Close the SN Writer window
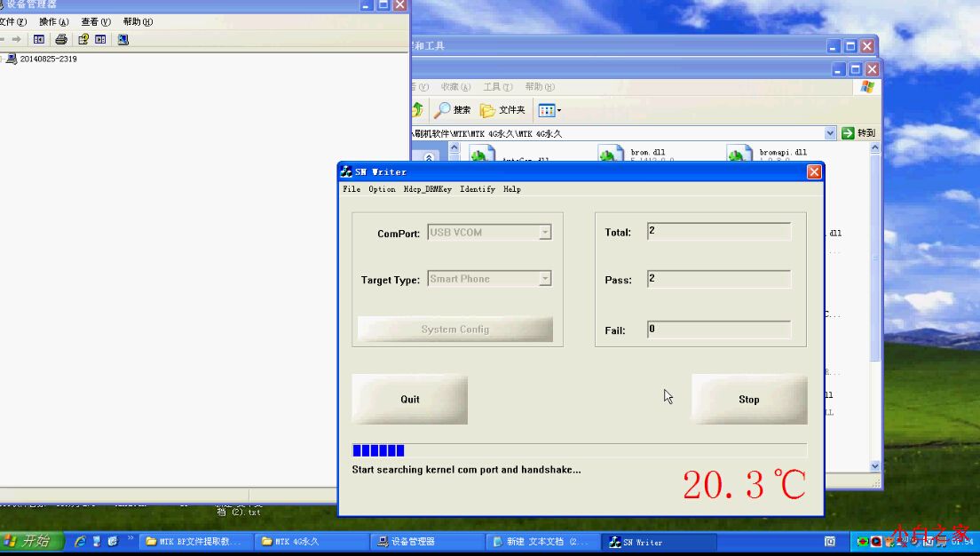The height and width of the screenshot is (556, 980). 814,171
